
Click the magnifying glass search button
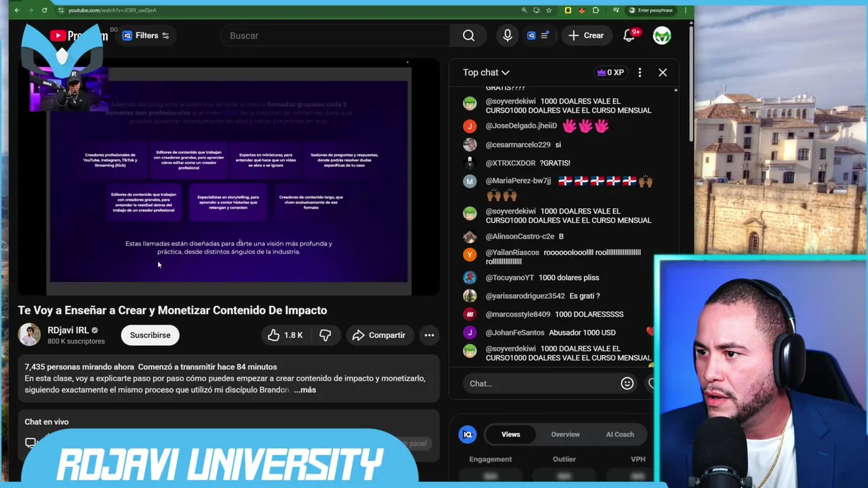(x=469, y=35)
